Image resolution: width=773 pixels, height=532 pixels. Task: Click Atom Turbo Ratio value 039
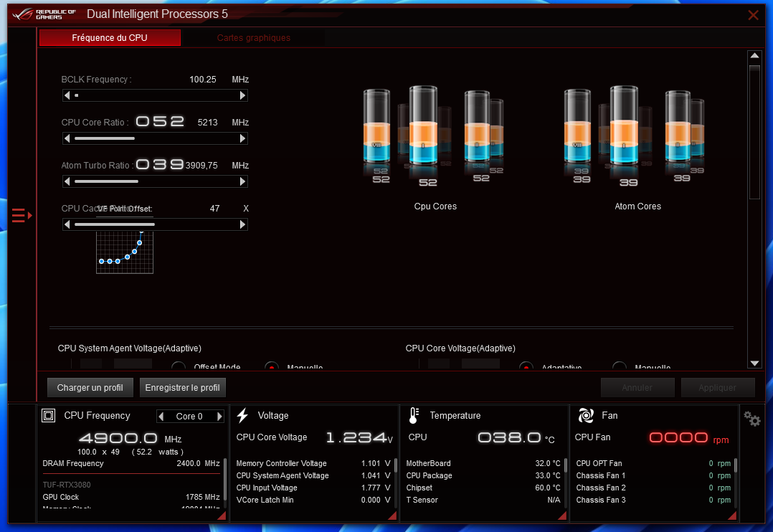click(160, 164)
